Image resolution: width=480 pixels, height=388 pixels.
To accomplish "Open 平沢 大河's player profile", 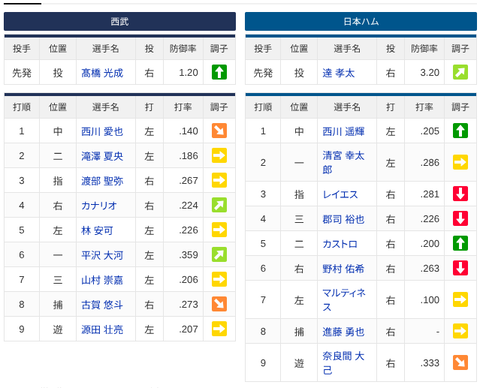I will (102, 255).
